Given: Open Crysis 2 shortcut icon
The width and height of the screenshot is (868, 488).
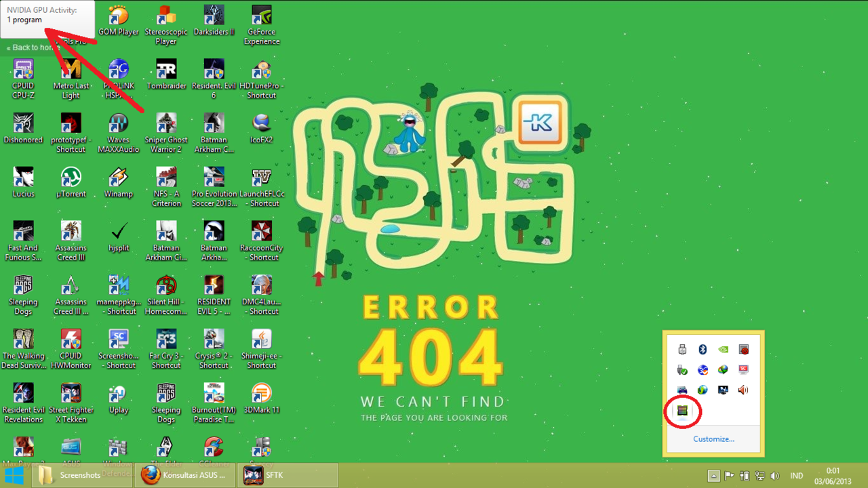Looking at the screenshot, I should 214,348.
